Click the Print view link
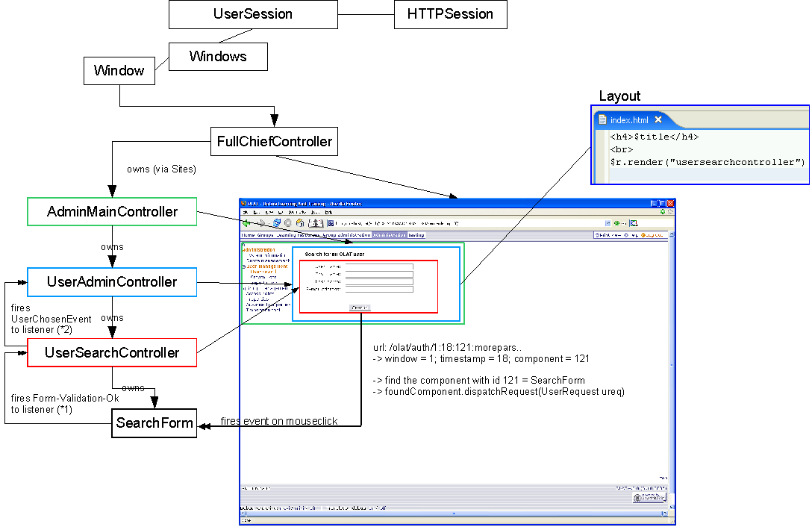The height and width of the screenshot is (527, 812). click(x=608, y=235)
